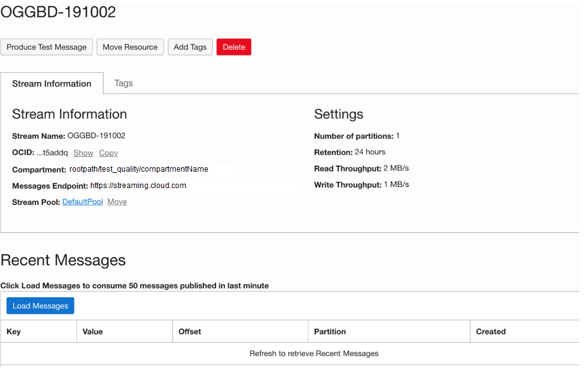
Task: Click the Value column header
Action: [x=92, y=331]
